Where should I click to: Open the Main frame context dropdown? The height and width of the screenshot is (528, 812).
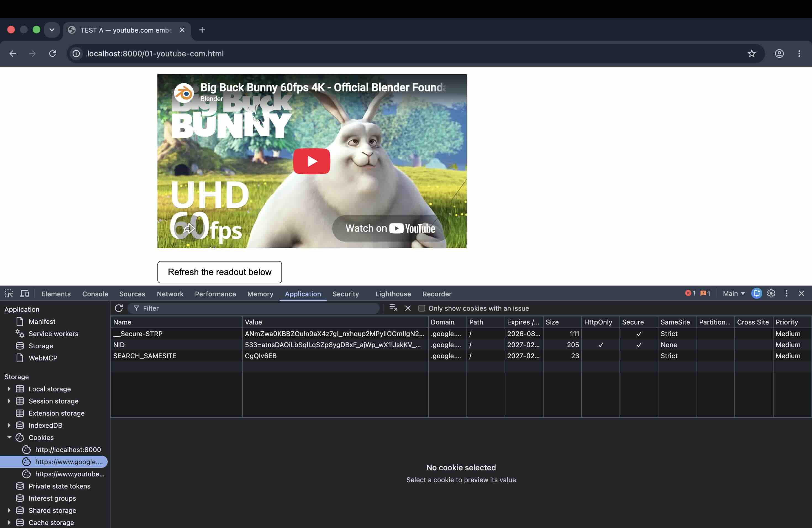[734, 293]
